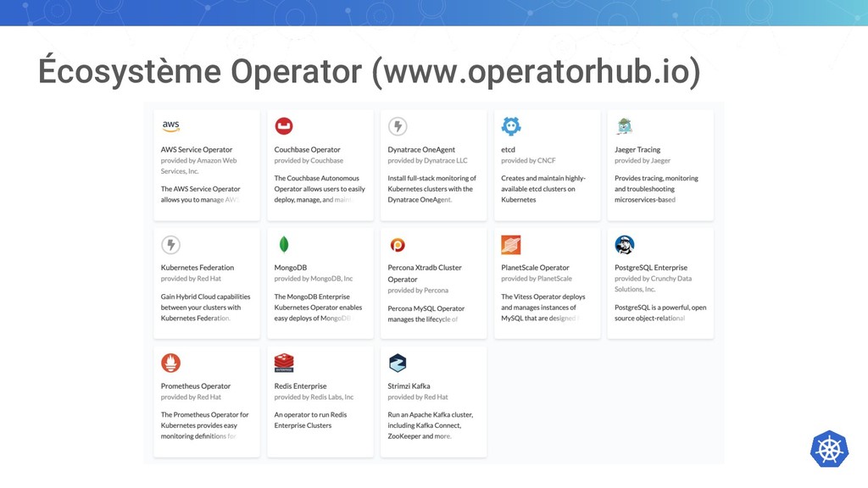Click the Kubernetes wheel logo in corner
Viewport: 868px width, 488px height.
pyautogui.click(x=829, y=449)
